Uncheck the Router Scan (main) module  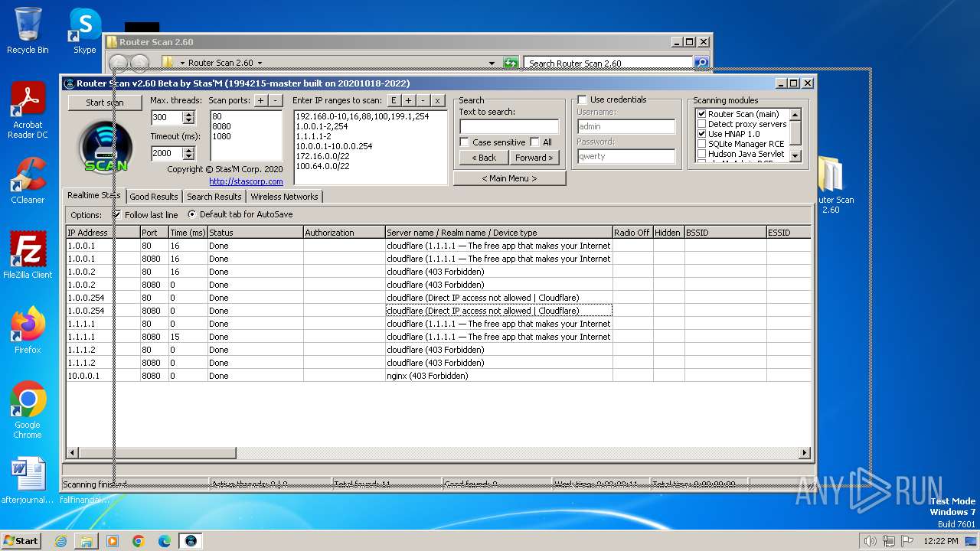701,114
